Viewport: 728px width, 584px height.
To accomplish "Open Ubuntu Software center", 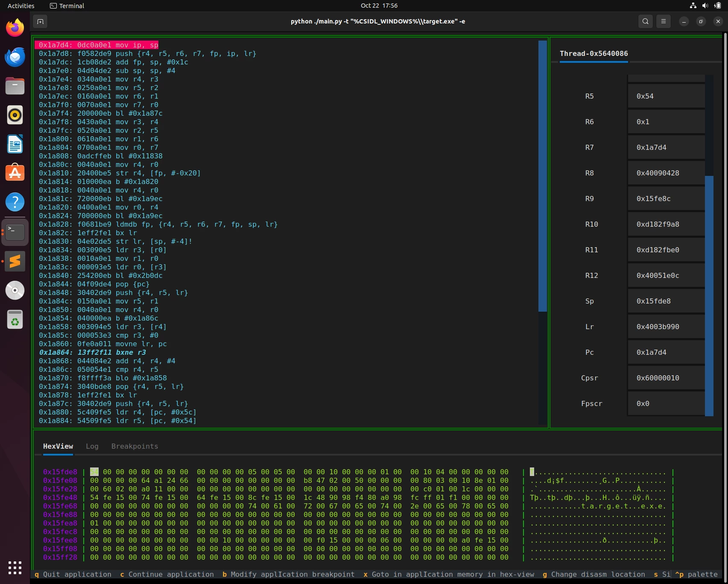I will tap(15, 173).
